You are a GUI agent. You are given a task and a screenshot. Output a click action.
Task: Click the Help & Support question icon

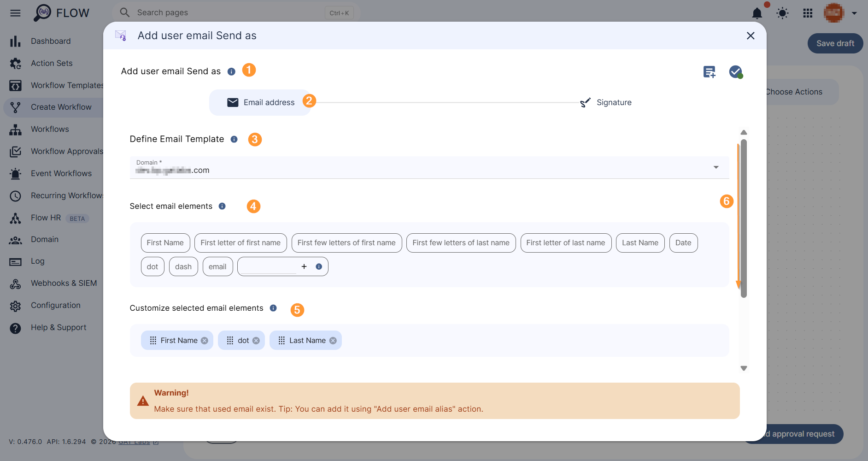(15, 328)
